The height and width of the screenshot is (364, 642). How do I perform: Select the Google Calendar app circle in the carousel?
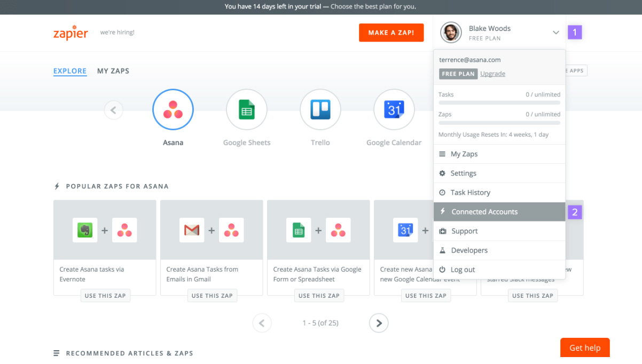pos(394,110)
